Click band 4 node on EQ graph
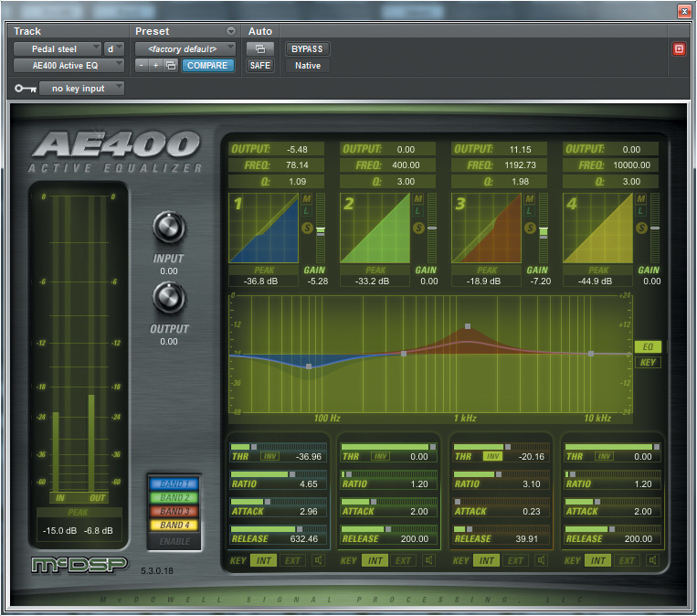Viewport: 697px width, 616px height. click(591, 354)
